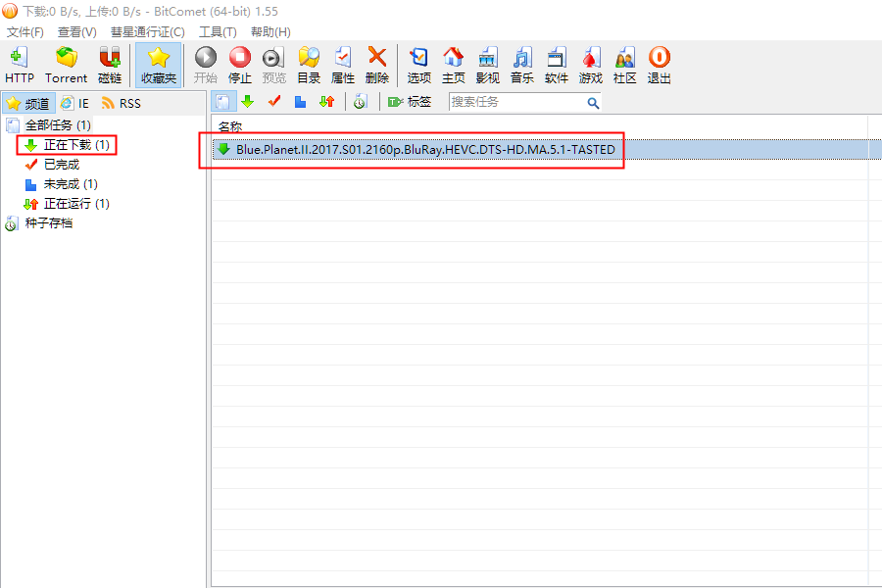This screenshot has width=882, height=588.
Task: Click 退出 to exit BitComet
Action: [x=660, y=65]
